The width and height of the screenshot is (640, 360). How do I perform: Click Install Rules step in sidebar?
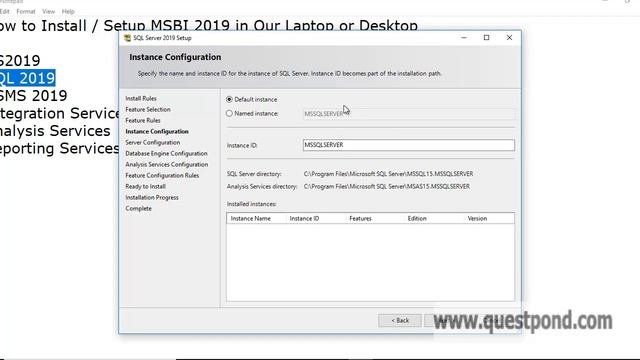coord(141,98)
